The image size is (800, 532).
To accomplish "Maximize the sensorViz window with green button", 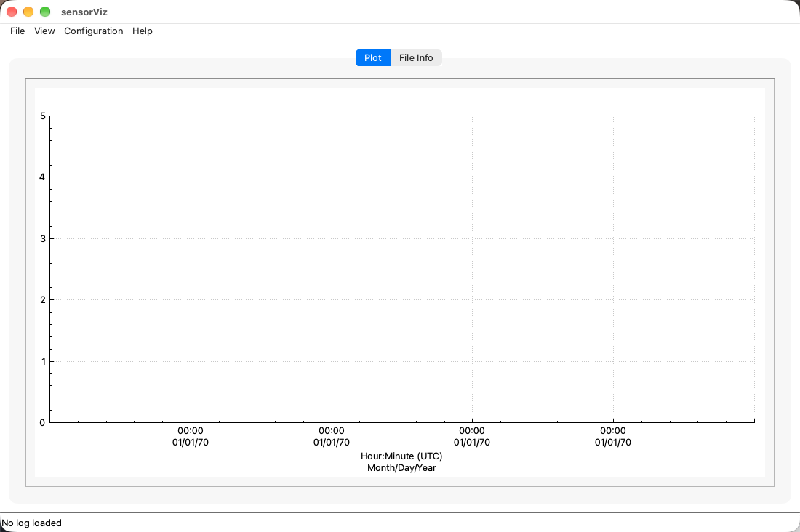I will (45, 12).
